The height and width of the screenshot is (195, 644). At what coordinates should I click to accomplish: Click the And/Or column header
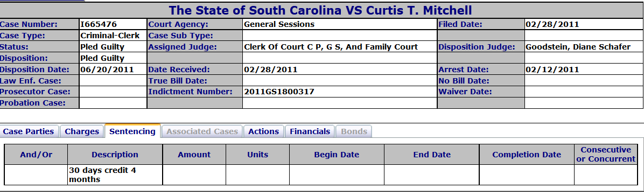pos(36,155)
